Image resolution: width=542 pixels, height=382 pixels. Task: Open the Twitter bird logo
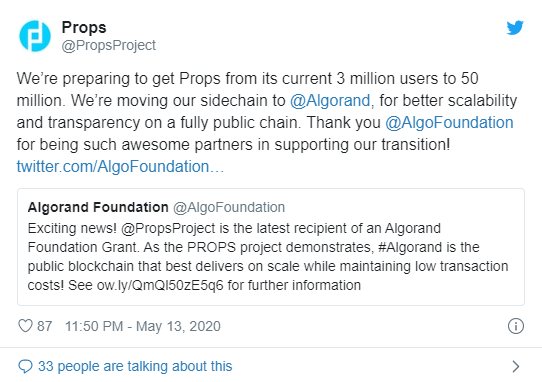pyautogui.click(x=515, y=28)
